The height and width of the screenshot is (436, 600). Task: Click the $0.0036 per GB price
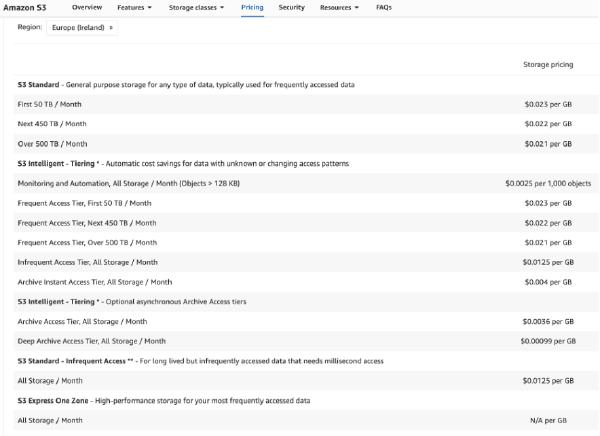(x=548, y=322)
